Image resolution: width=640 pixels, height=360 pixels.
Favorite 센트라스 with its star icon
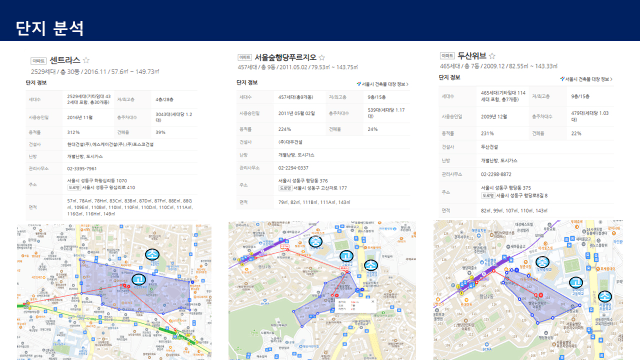(86, 60)
